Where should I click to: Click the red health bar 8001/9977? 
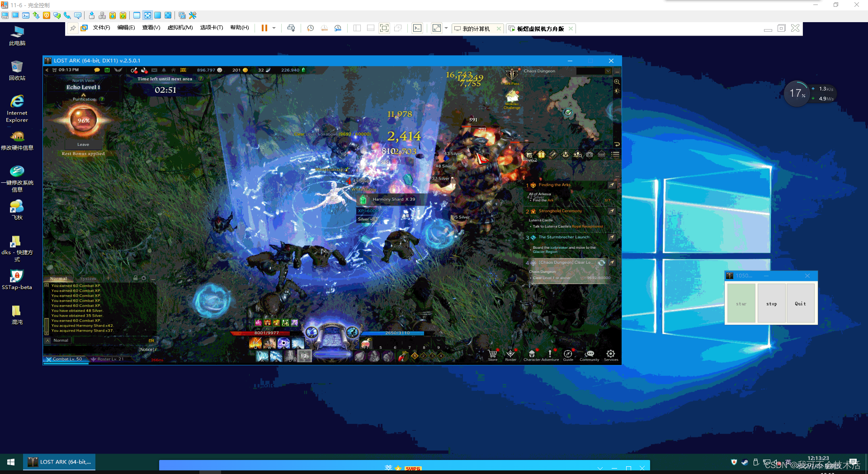267,333
